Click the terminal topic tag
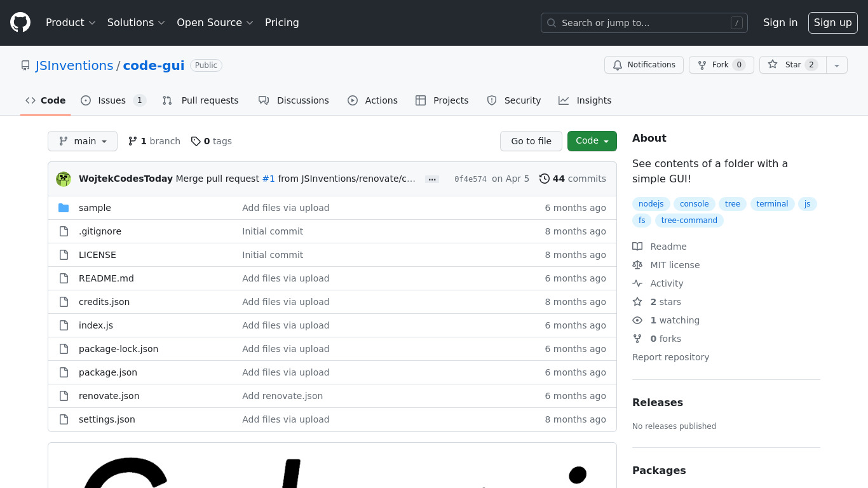The width and height of the screenshot is (868, 488). pos(772,204)
